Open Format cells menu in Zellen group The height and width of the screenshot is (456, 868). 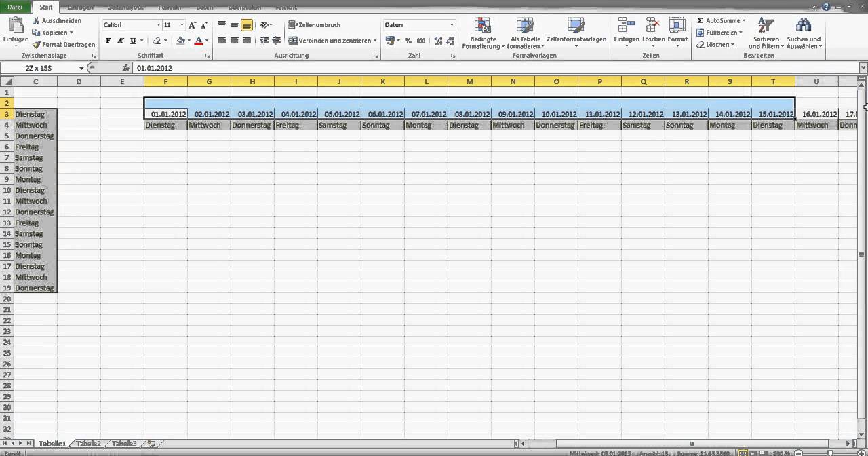click(677, 32)
